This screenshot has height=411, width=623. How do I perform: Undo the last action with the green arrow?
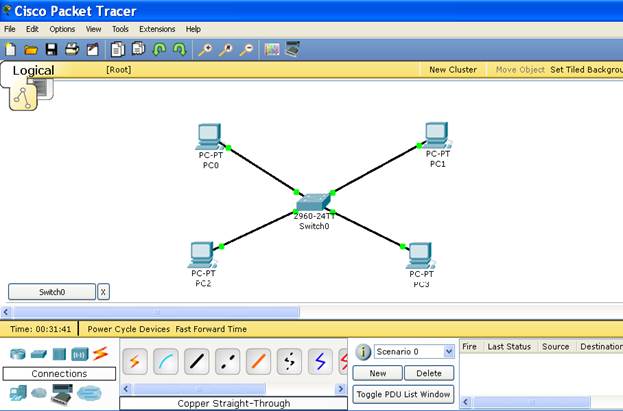pyautogui.click(x=159, y=49)
